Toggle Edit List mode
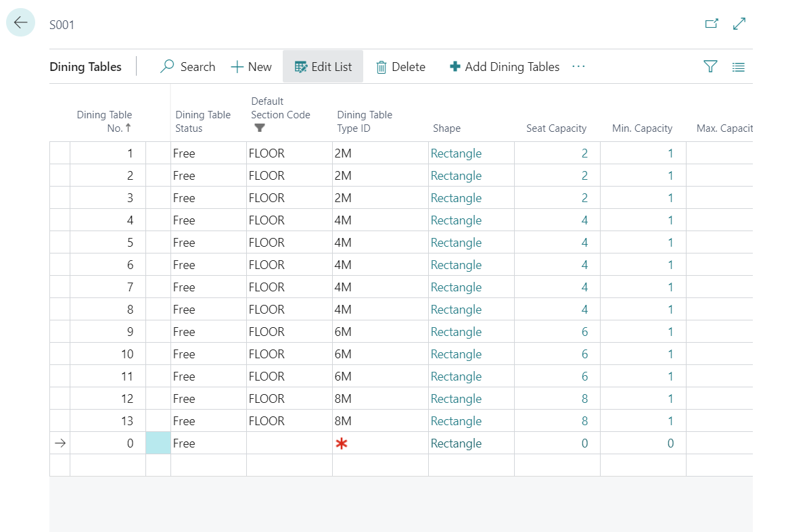Viewport: 788px width, 532px height. coord(323,67)
